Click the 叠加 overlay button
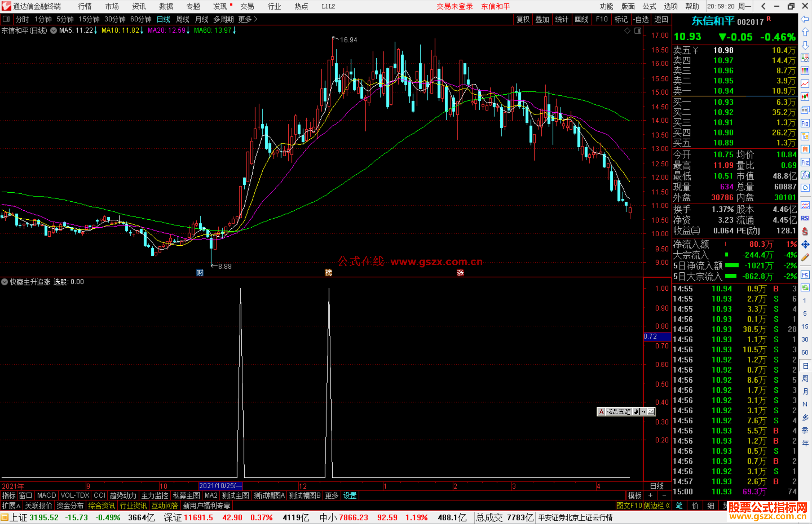The height and width of the screenshot is (524, 812). (542, 19)
